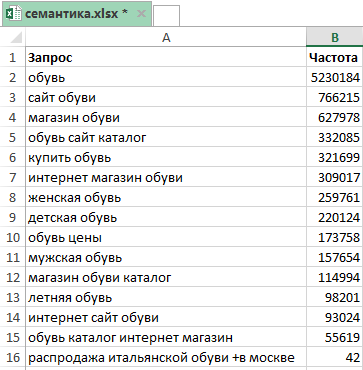Select the купить обувь cell
The image size is (363, 370).
(166, 157)
